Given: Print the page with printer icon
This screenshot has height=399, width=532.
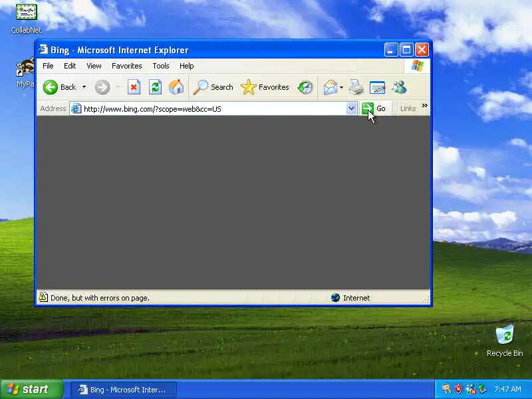Looking at the screenshot, I should 356,87.
